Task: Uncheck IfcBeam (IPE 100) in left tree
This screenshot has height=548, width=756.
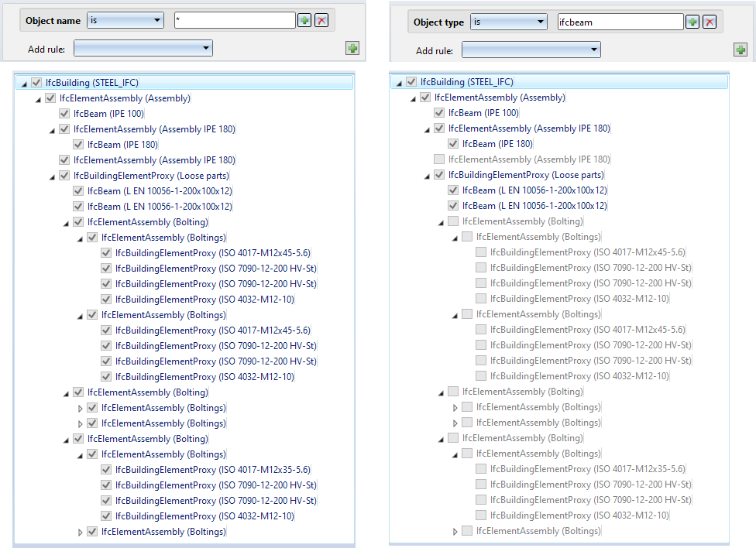Action: click(x=64, y=113)
